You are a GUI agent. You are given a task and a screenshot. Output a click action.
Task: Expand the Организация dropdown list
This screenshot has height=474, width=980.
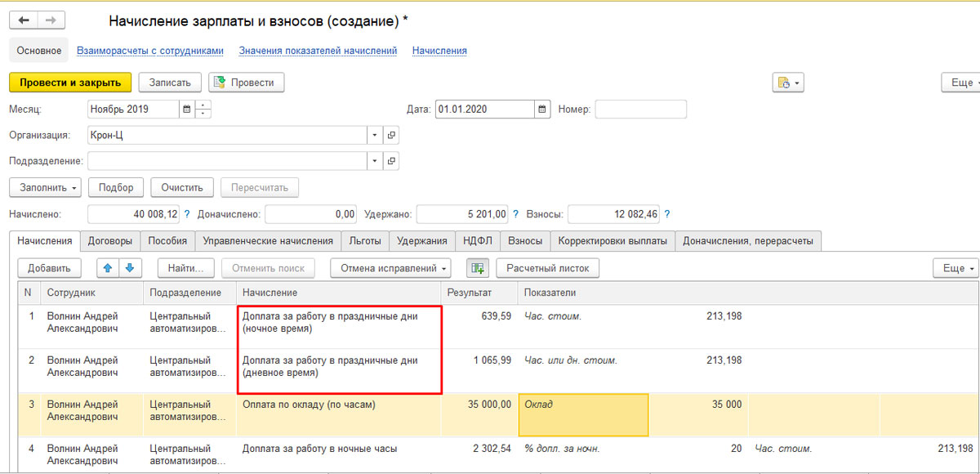(375, 135)
